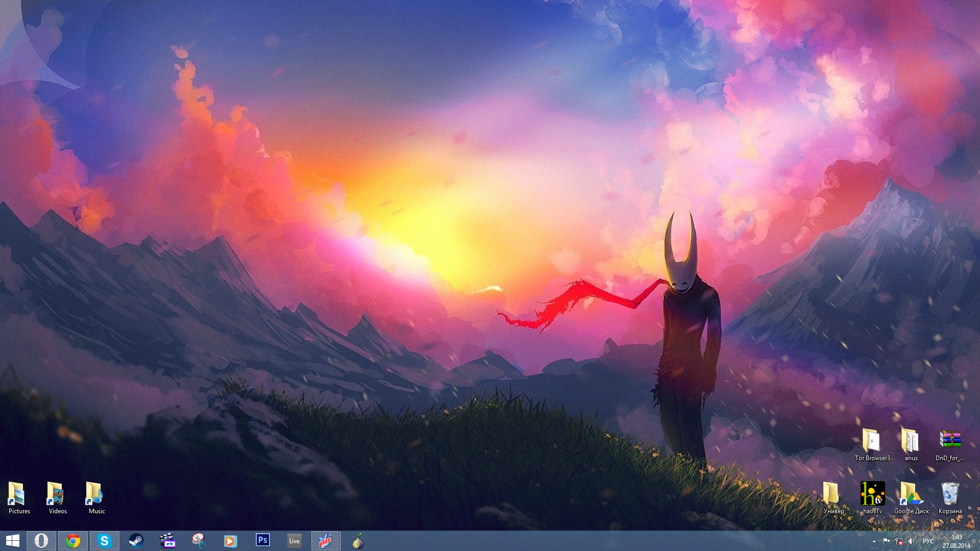Launch Ableton Live taskbar icon
This screenshot has height=551, width=980.
click(x=295, y=541)
